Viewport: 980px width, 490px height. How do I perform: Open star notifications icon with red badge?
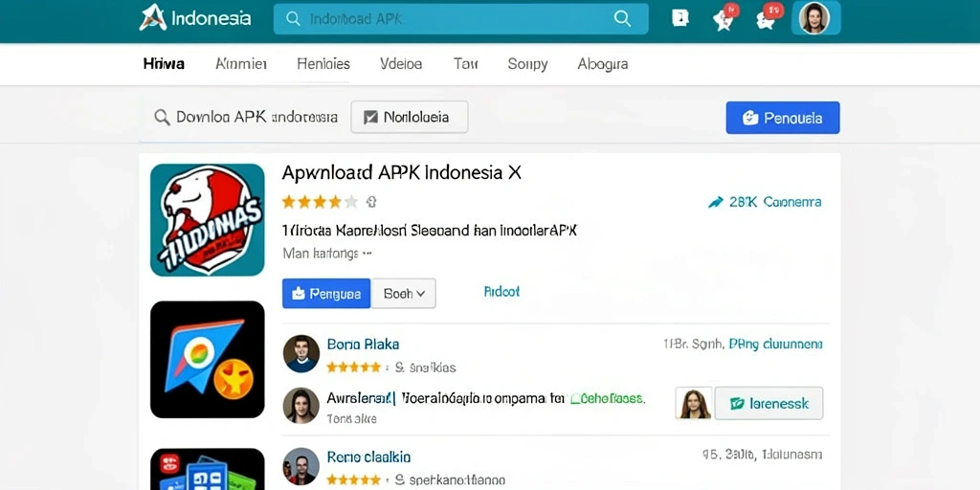[x=725, y=17]
